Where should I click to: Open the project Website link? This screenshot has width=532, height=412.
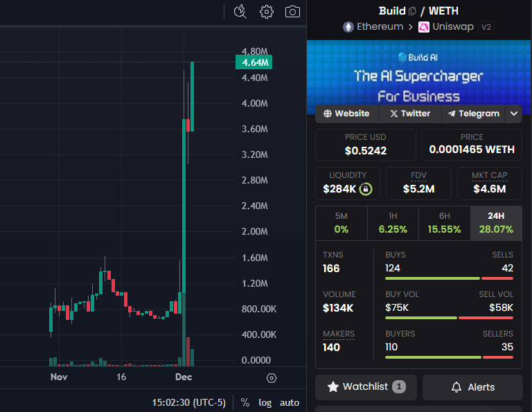(x=346, y=114)
